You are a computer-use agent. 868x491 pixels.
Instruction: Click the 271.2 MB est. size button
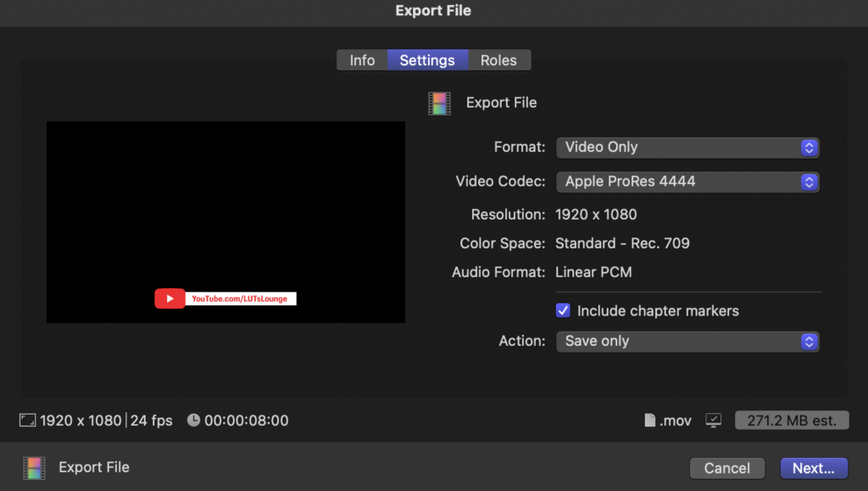pyautogui.click(x=792, y=421)
